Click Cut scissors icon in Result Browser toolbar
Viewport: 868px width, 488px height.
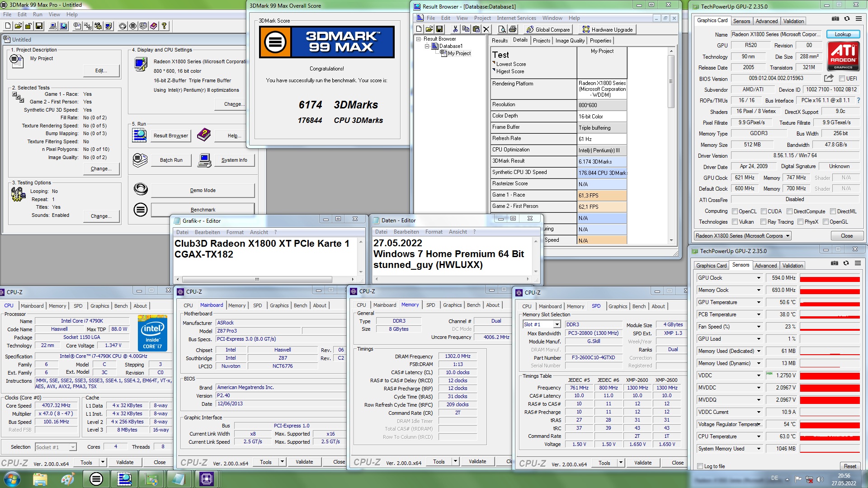point(455,29)
